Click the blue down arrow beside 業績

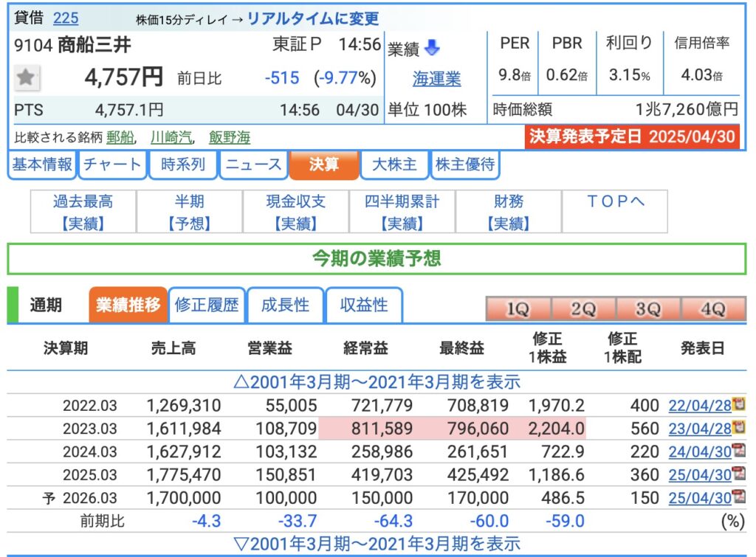click(431, 48)
